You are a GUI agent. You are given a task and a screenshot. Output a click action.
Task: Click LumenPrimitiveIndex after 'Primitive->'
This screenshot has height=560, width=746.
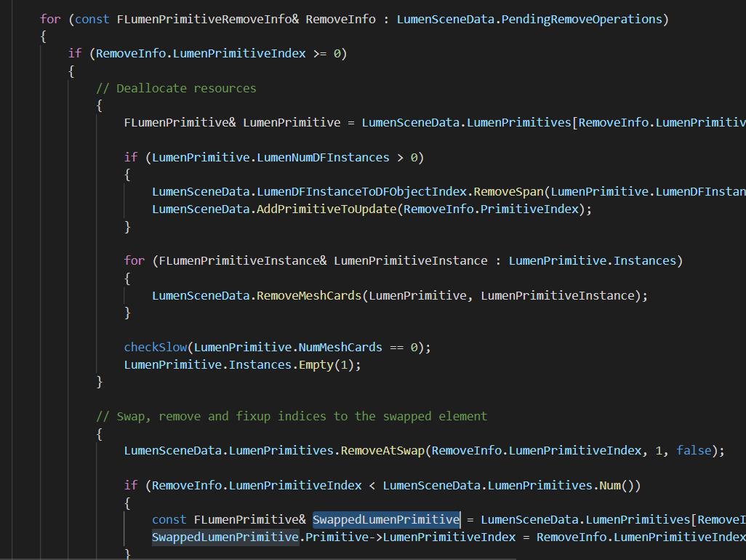click(449, 537)
